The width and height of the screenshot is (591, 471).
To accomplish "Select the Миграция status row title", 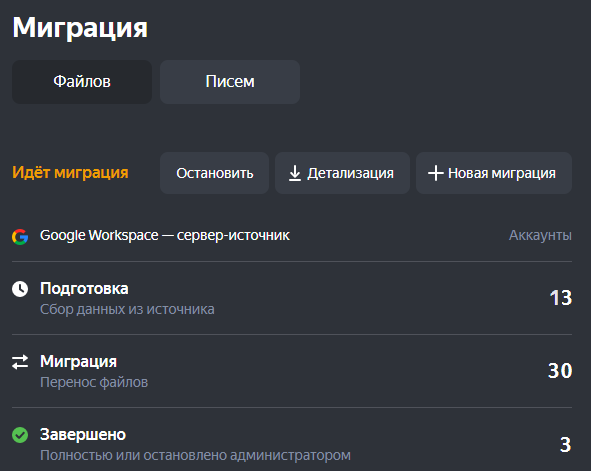I will [x=78, y=362].
